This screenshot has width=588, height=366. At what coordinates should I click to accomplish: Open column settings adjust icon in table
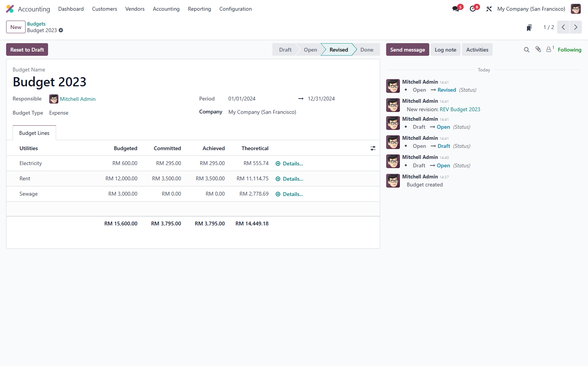[x=373, y=148]
